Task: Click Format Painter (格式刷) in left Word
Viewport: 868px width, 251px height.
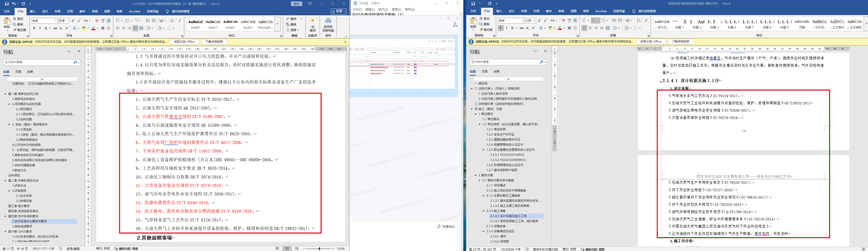Action: coord(19,30)
